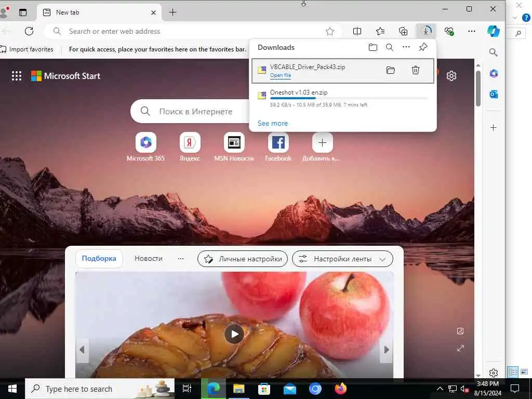Open the tab actions menu icon

[x=23, y=12]
